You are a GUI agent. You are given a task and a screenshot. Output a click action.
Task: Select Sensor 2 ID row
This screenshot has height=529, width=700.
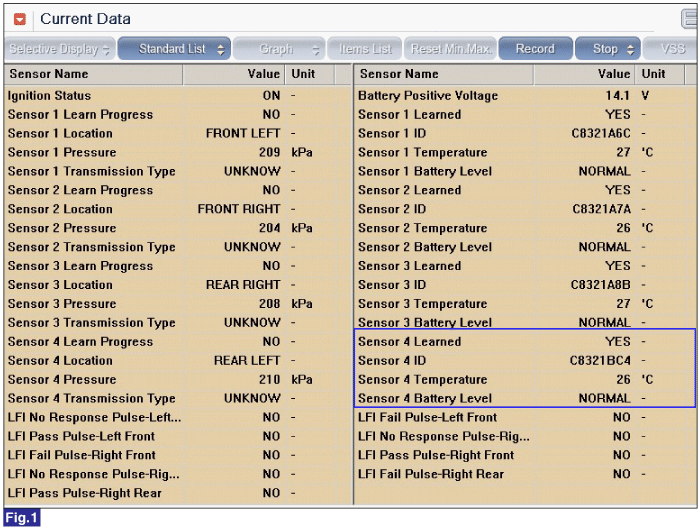point(525,209)
